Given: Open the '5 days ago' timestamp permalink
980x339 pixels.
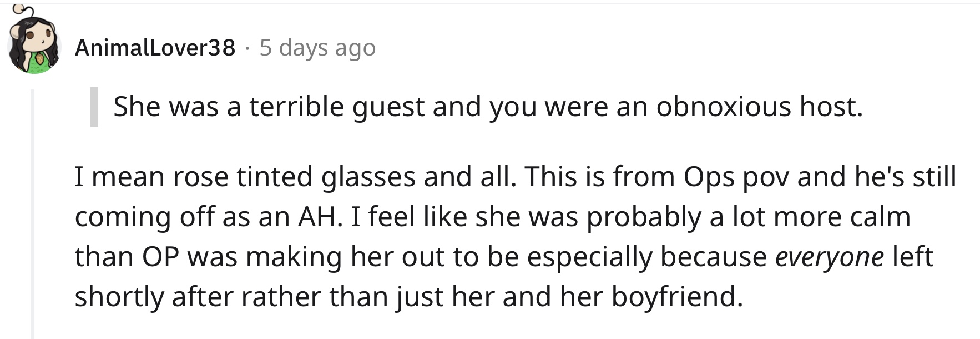Looking at the screenshot, I should tap(317, 48).
